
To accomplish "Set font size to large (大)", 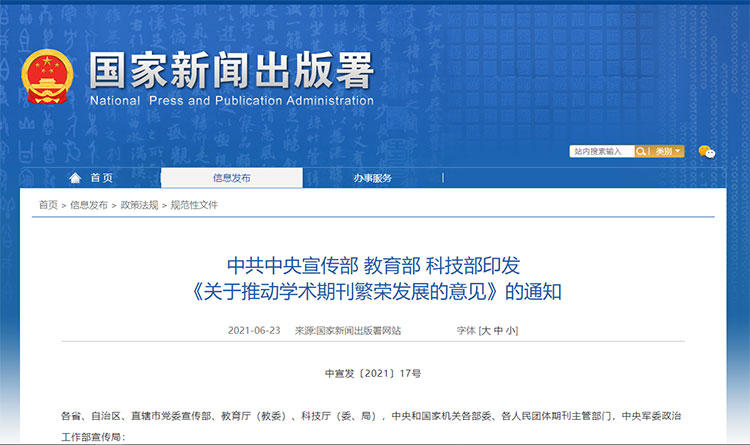I will (x=487, y=330).
